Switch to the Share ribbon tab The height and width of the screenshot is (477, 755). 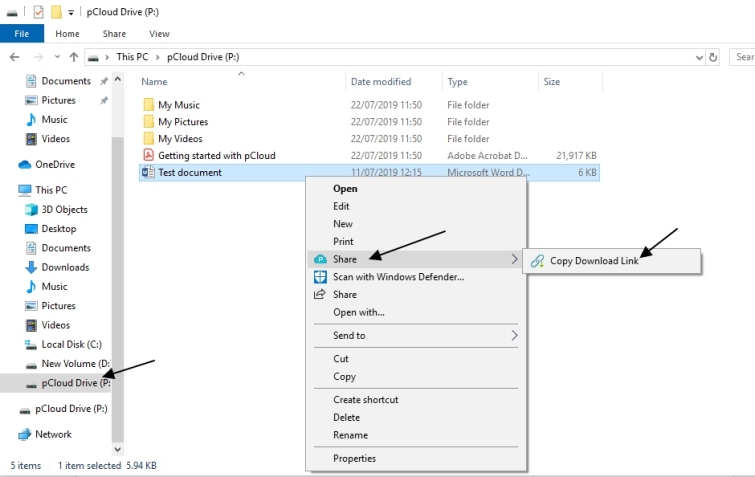(114, 34)
